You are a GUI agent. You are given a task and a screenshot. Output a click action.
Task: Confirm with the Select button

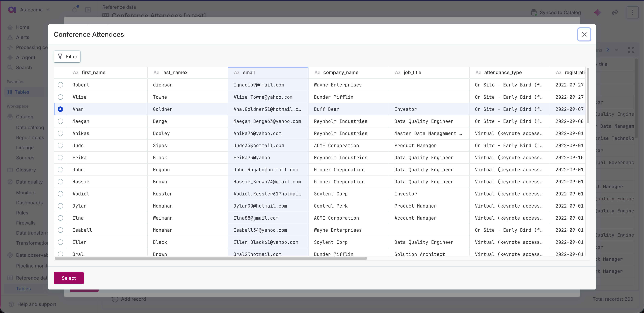(x=69, y=278)
